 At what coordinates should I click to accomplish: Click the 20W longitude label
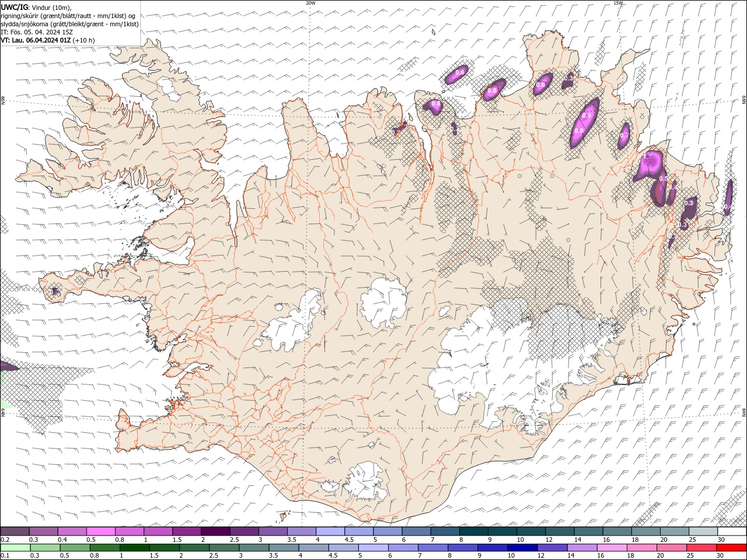tap(310, 3)
